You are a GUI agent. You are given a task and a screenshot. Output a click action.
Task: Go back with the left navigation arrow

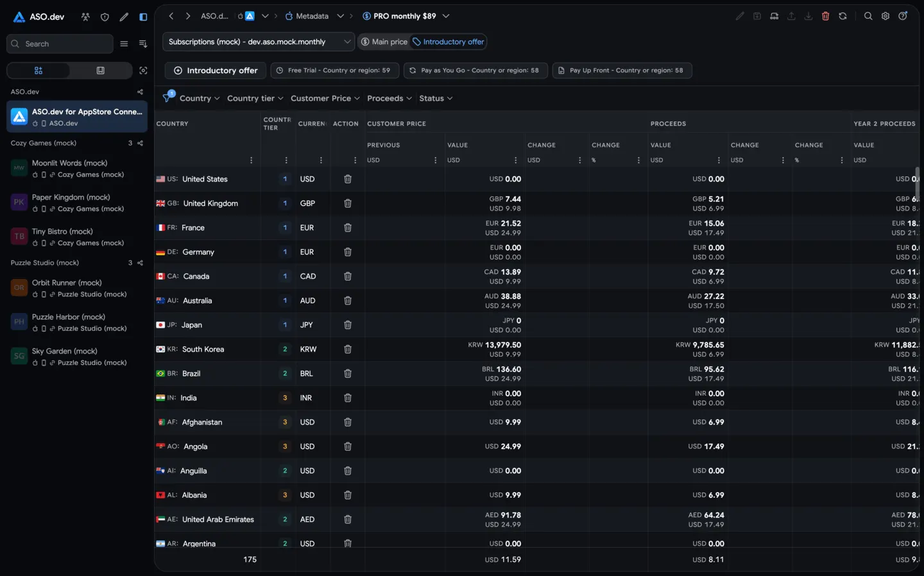[x=171, y=16]
